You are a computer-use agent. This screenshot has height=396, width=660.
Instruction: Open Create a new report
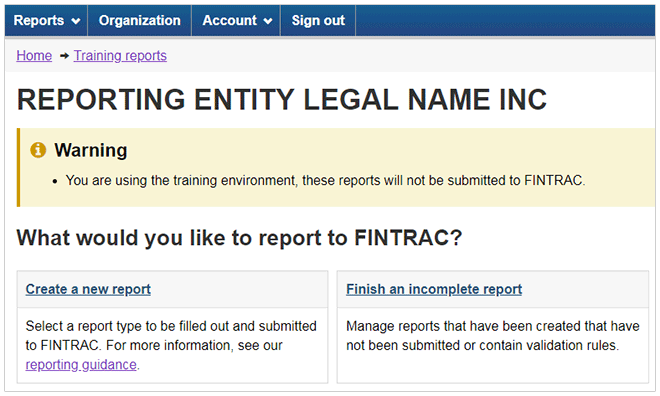tap(88, 289)
